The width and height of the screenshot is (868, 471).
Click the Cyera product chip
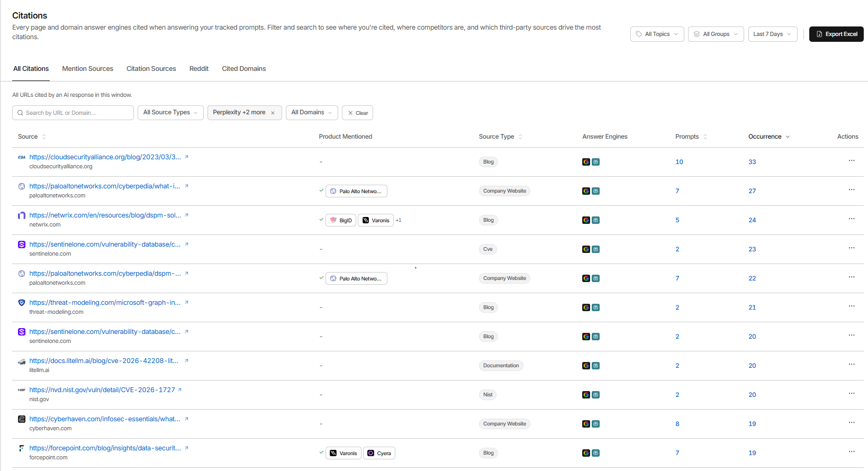pyautogui.click(x=379, y=453)
